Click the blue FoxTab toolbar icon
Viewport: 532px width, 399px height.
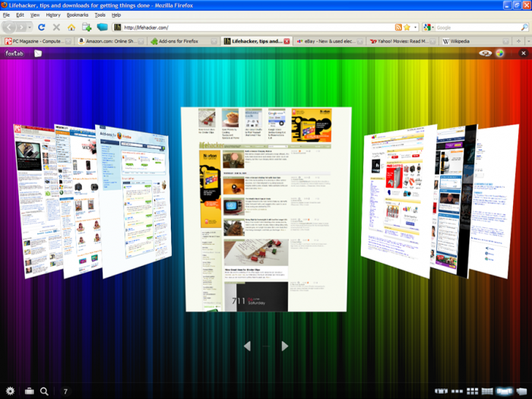[102, 27]
